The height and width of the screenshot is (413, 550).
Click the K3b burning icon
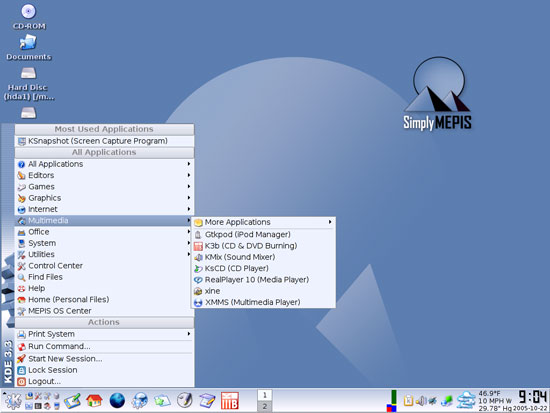pos(198,246)
